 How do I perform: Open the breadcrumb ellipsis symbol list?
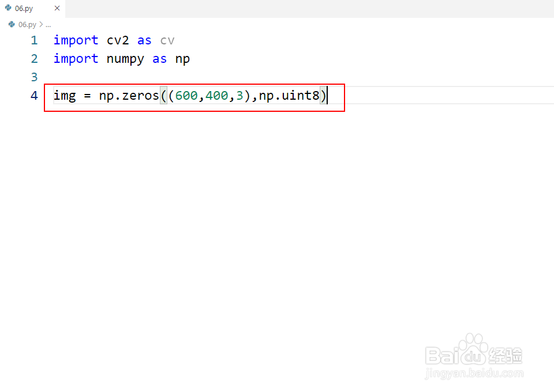48,25
